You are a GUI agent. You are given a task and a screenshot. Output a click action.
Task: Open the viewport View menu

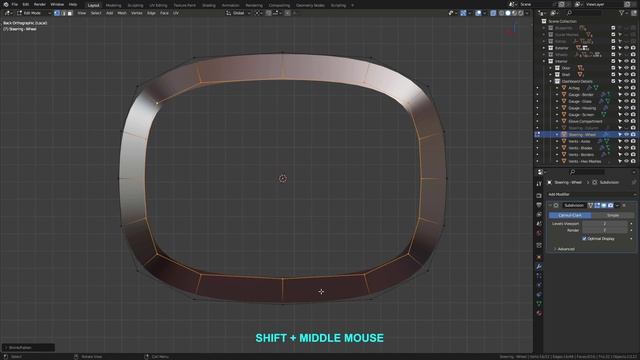tap(82, 13)
